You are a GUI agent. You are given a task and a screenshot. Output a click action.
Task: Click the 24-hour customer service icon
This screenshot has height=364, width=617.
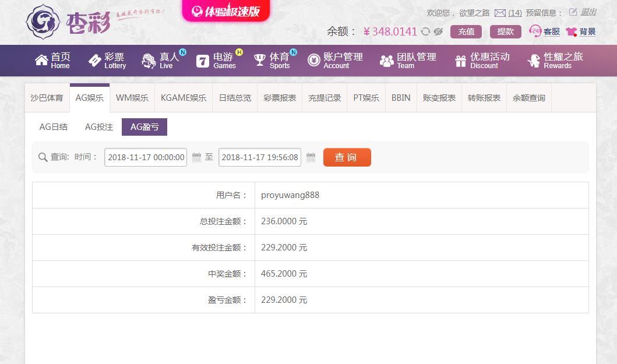(535, 31)
